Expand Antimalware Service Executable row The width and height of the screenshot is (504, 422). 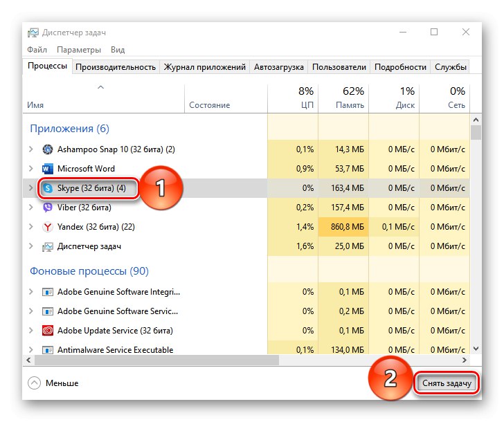(31, 349)
